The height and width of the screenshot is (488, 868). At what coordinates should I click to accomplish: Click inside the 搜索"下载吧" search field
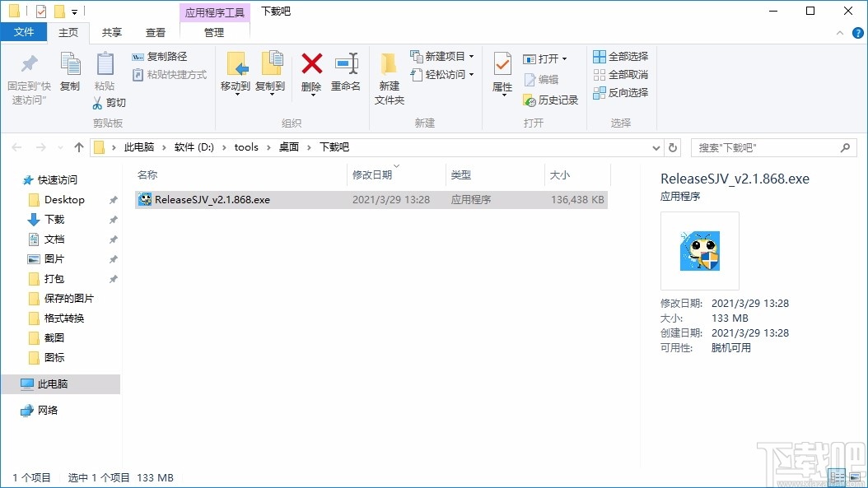point(766,146)
